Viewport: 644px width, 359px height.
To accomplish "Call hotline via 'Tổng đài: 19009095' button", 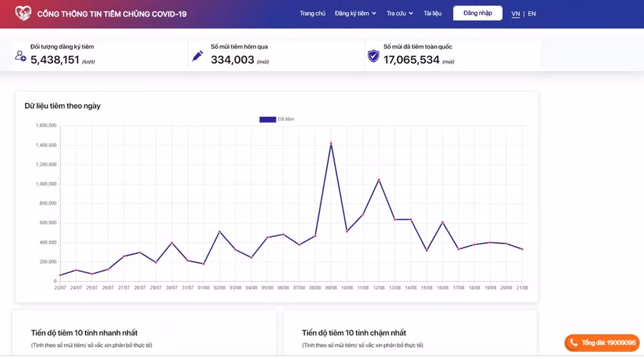I will pyautogui.click(x=602, y=343).
